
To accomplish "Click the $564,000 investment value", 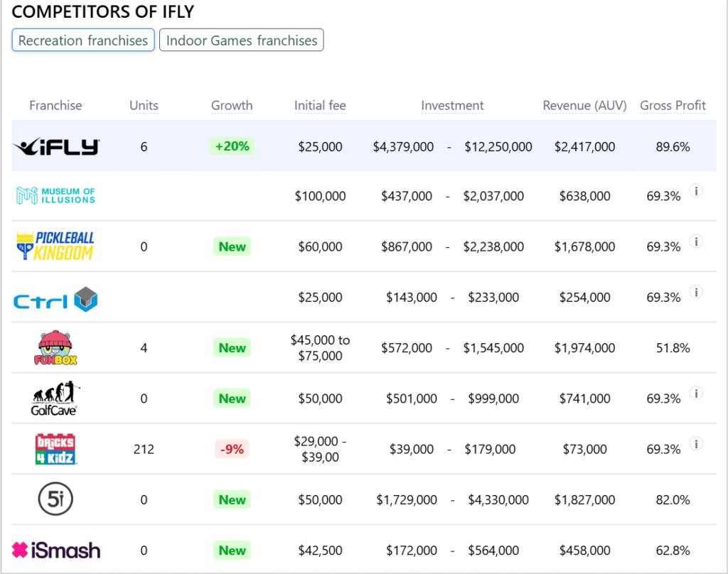I will pos(493,551).
